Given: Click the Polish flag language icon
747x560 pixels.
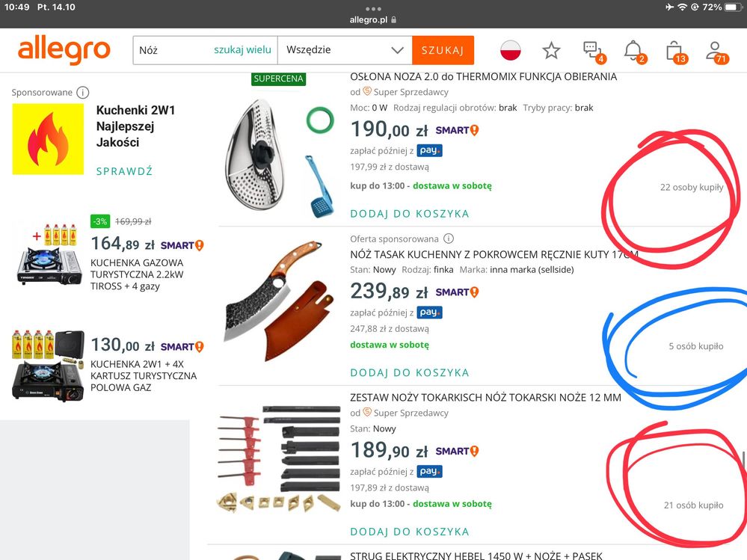Looking at the screenshot, I should click(510, 50).
